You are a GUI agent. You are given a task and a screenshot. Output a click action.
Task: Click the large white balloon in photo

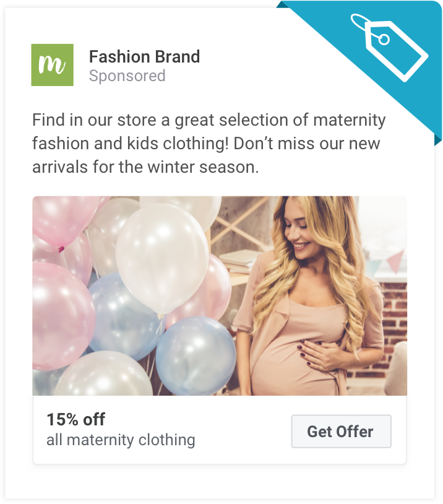(162, 257)
